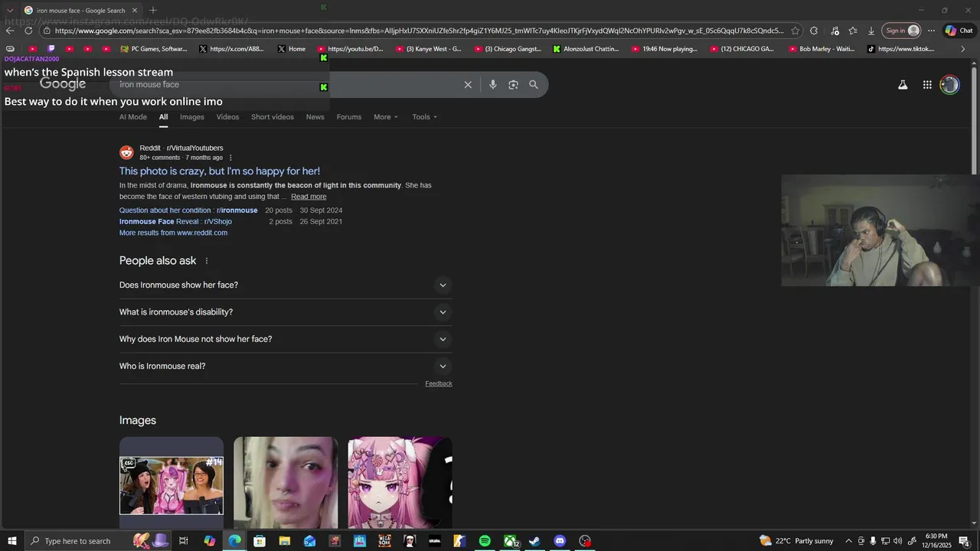Image resolution: width=980 pixels, height=551 pixels.
Task: Open the Forums tab
Action: [x=349, y=117]
